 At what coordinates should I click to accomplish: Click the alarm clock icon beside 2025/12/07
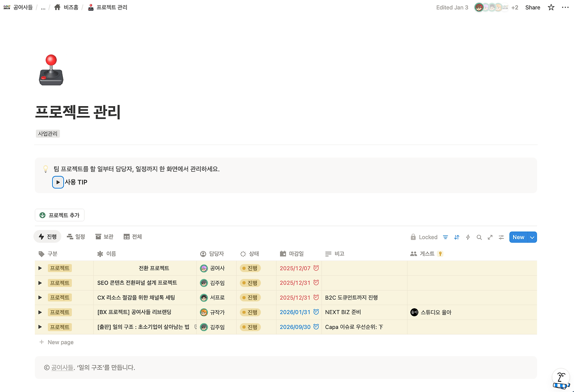(x=316, y=268)
